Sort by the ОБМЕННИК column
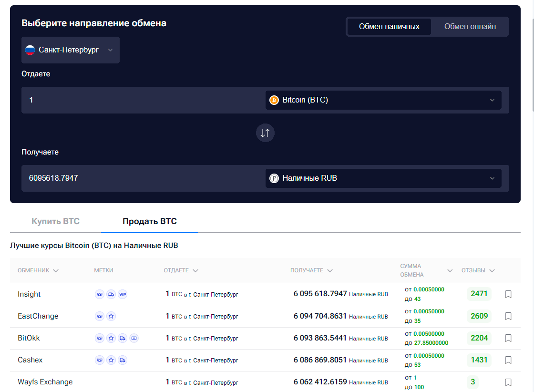The image size is (534, 392). click(x=38, y=270)
